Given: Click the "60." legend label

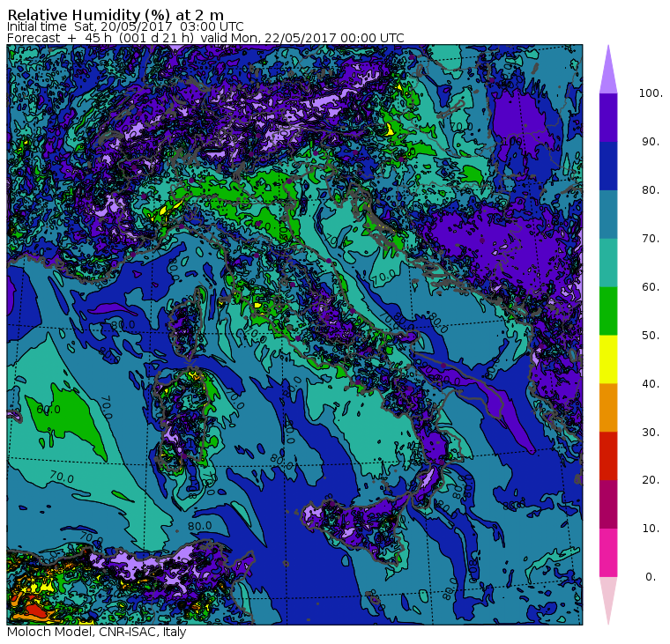Looking at the screenshot, I should click(x=651, y=287).
